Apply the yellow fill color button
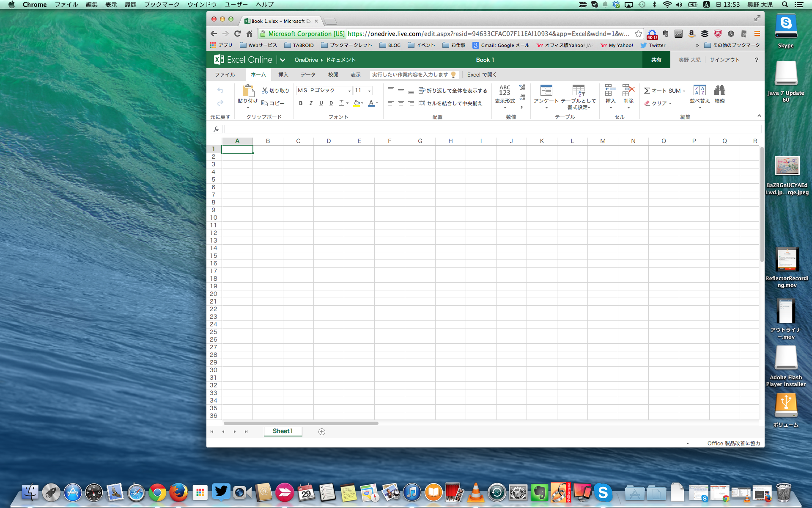 357,103
